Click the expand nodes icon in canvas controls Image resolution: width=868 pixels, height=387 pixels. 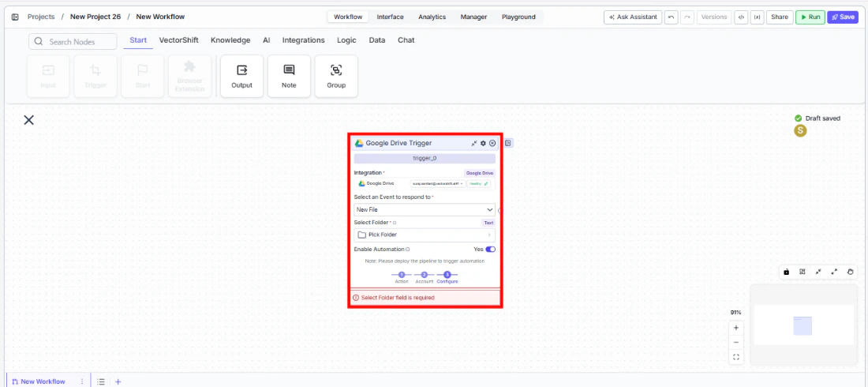tap(834, 272)
